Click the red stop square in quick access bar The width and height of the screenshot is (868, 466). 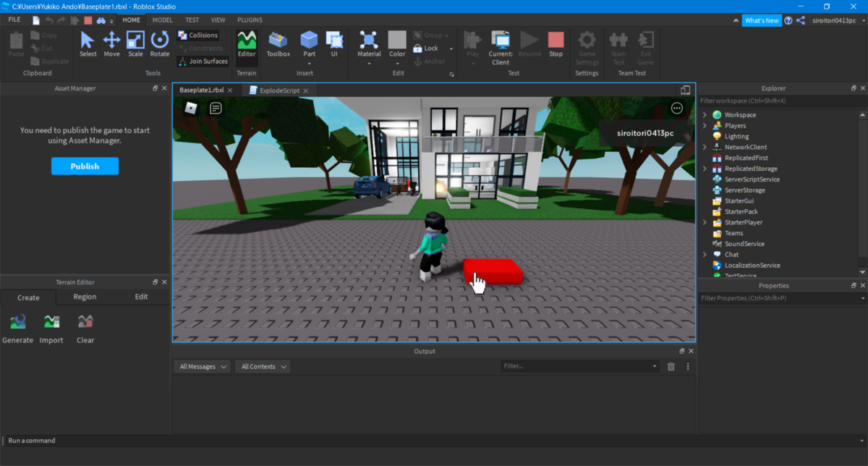[x=88, y=20]
